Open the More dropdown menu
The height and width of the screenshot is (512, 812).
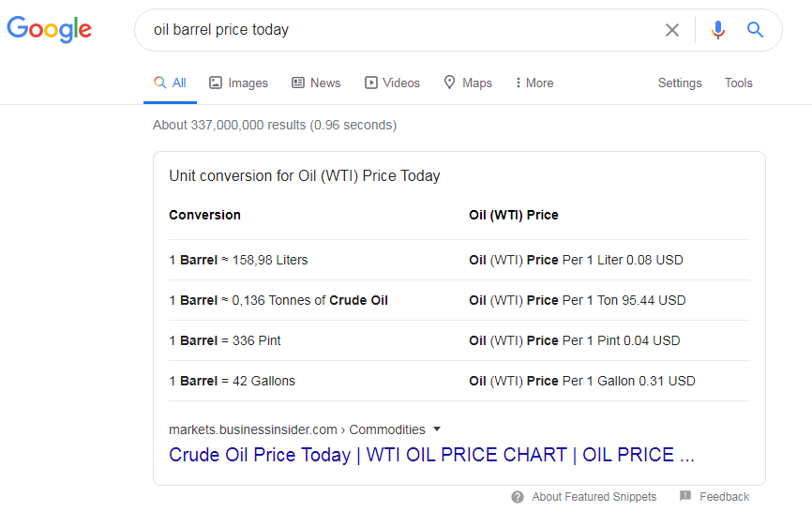pyautogui.click(x=534, y=83)
